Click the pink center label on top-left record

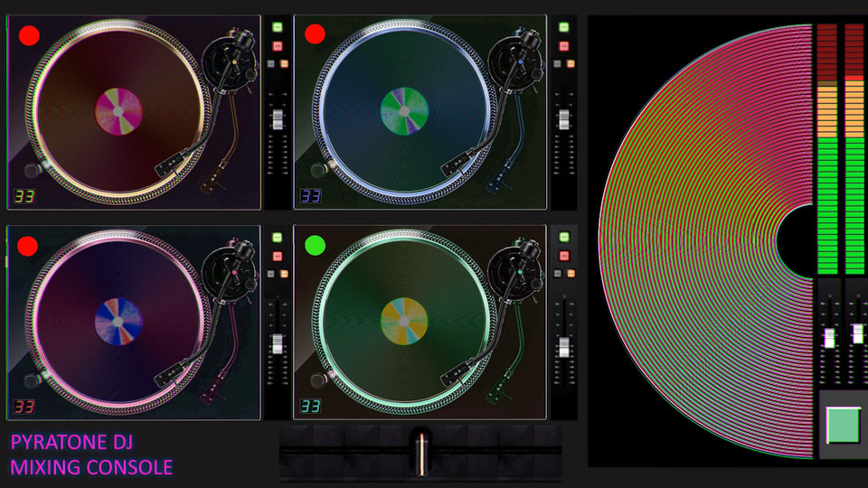(x=118, y=111)
